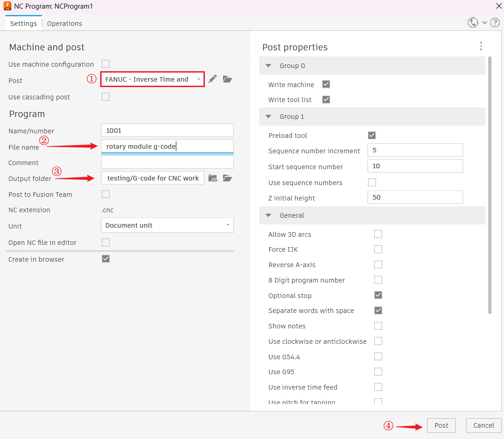Click the Fusion app icon in title bar

[x=7, y=6]
